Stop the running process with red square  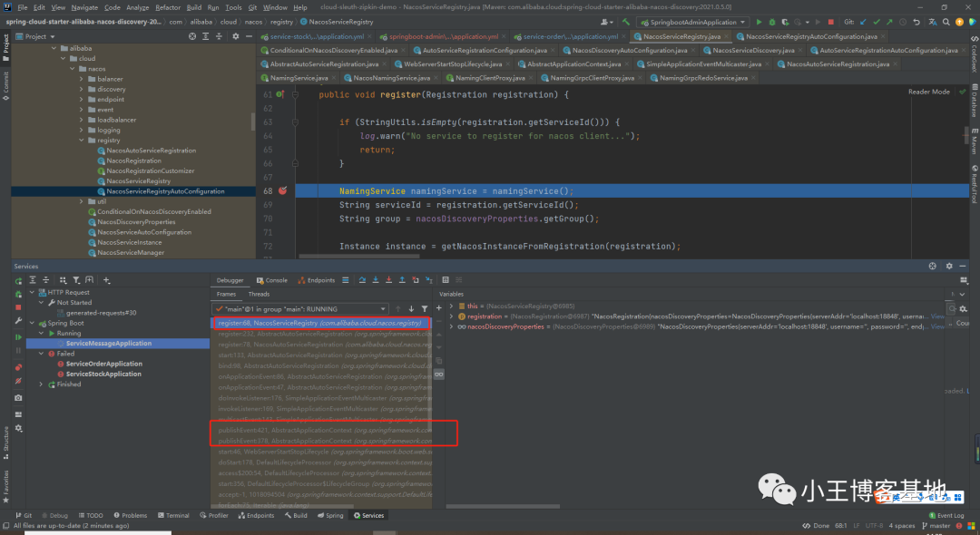coord(830,22)
